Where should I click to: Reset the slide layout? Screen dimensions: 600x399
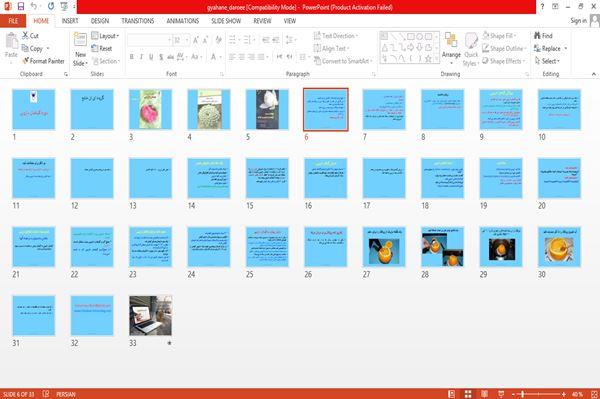[x=101, y=49]
